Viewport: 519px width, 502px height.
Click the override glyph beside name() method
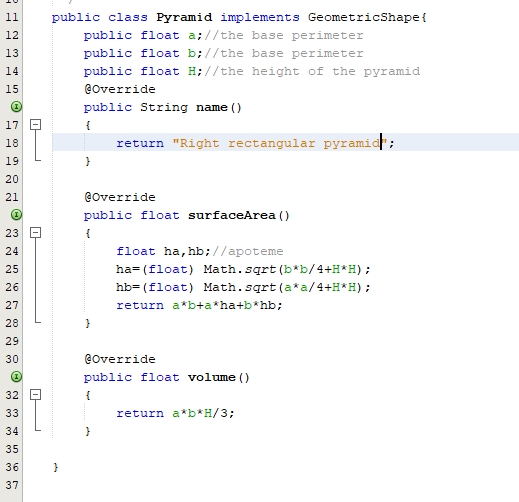(16, 107)
